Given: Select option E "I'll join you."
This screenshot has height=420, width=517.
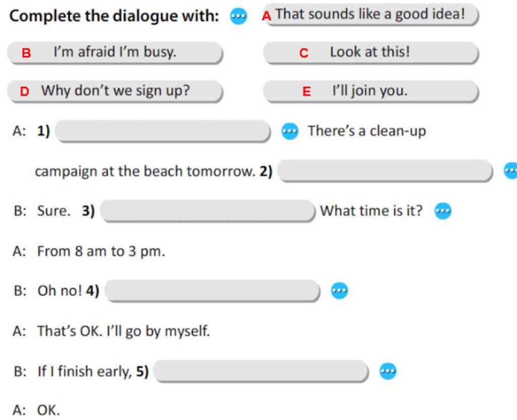Looking at the screenshot, I should pos(371,91).
